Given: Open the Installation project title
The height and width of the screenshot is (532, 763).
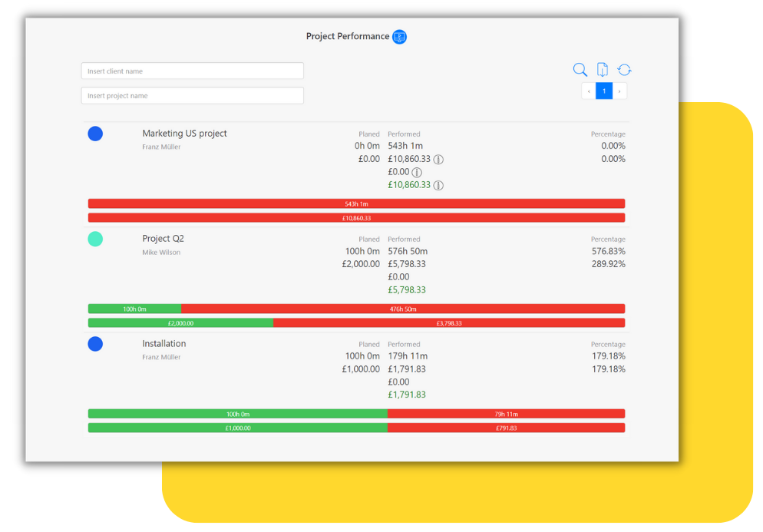Looking at the screenshot, I should [x=164, y=344].
